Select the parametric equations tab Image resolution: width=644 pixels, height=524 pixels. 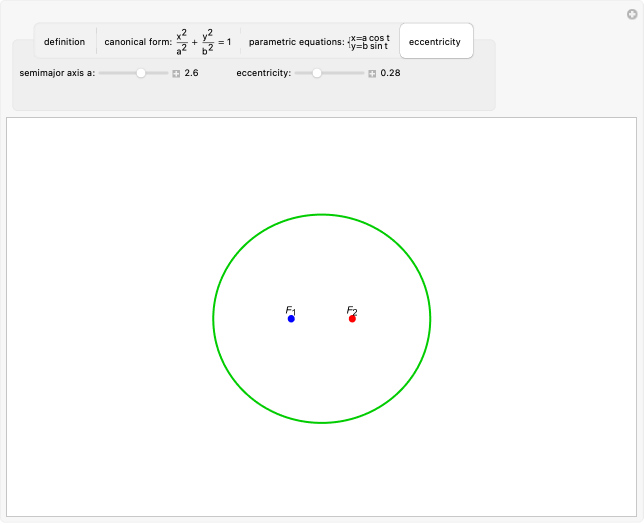coord(318,42)
